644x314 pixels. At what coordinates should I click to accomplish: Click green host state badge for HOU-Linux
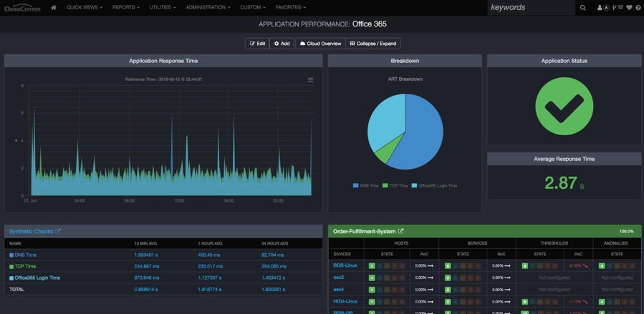(372, 302)
